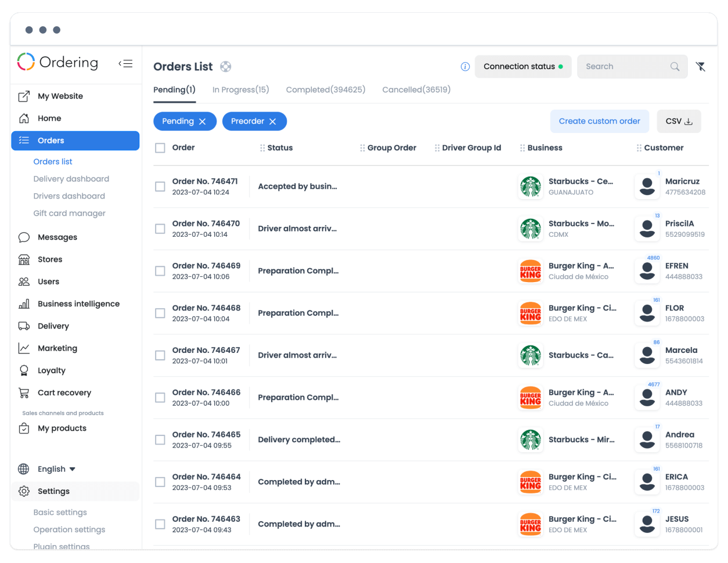Click the Loyalty badge icon

[24, 370]
